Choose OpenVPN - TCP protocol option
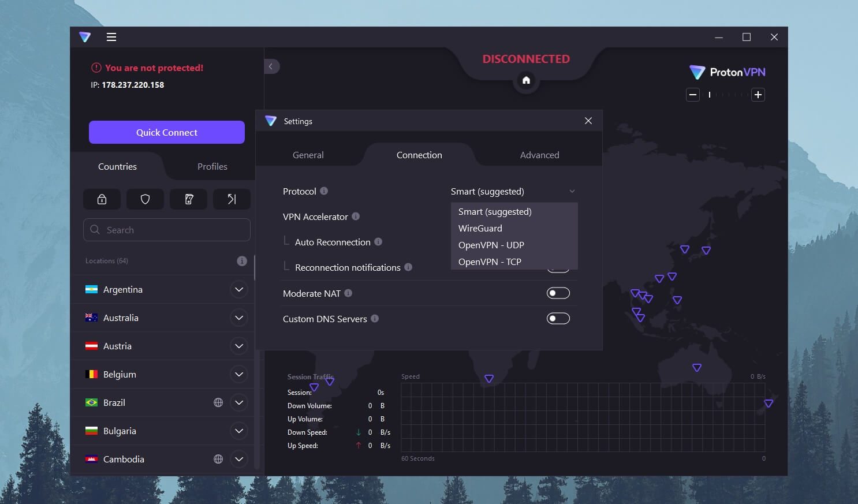Viewport: 858px width, 504px height. point(514,262)
